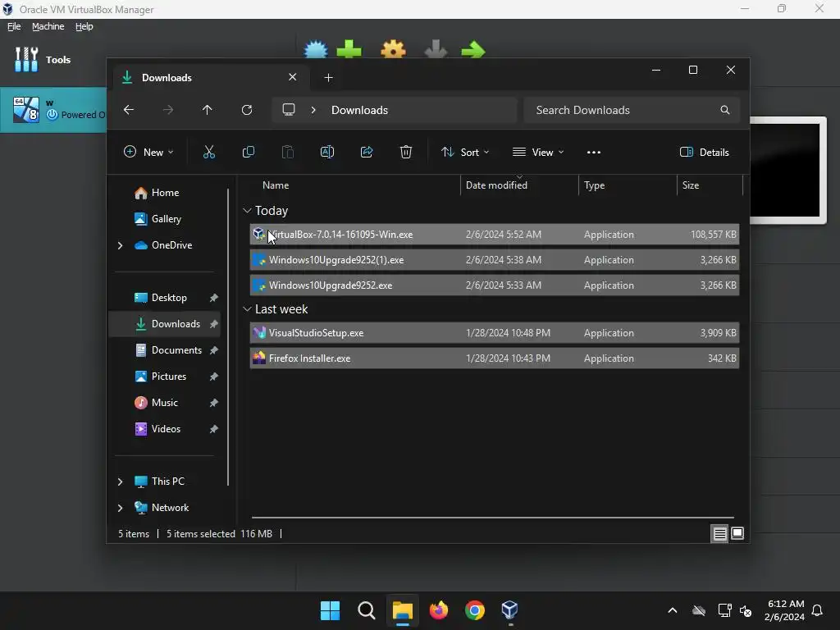Screen dimensions: 840x630
Task: Select VirtualBox-7.0.14-161095-Win.exe file
Action: [x=495, y=235]
